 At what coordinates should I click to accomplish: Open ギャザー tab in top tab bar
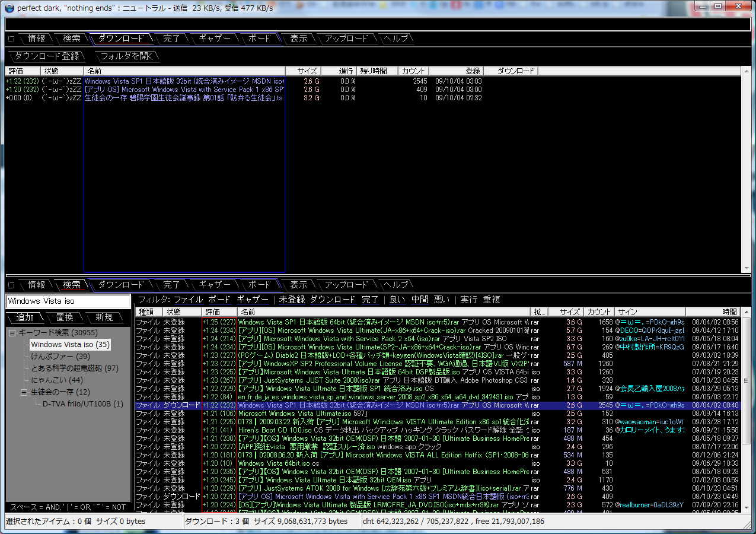tap(215, 39)
